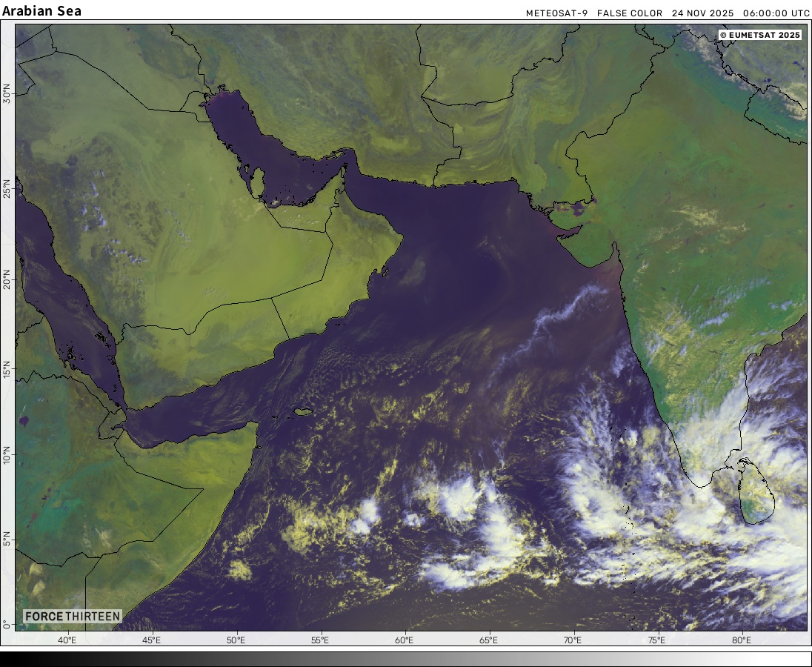Click the 30°N latitude axis label

pyautogui.click(x=7, y=93)
